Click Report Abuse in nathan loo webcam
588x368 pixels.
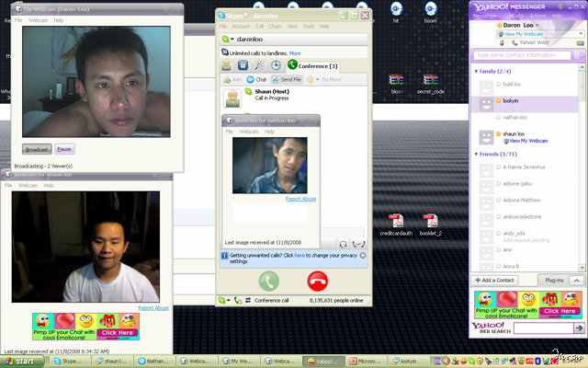pyautogui.click(x=300, y=199)
